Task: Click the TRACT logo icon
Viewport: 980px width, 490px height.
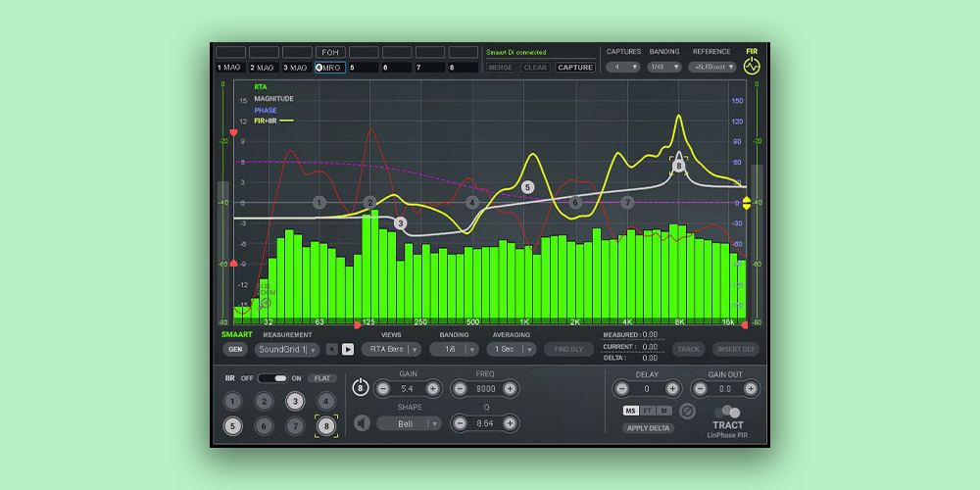Action: (728, 413)
